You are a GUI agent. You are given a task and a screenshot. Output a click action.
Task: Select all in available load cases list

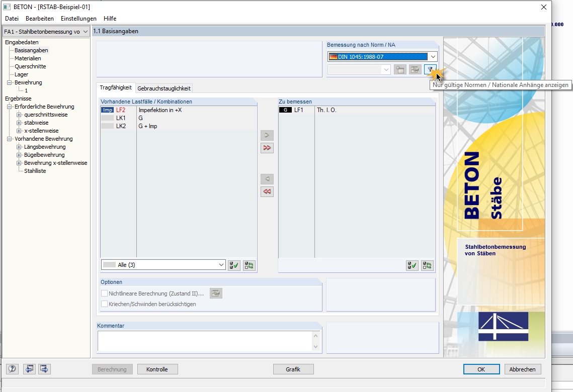[x=234, y=265]
